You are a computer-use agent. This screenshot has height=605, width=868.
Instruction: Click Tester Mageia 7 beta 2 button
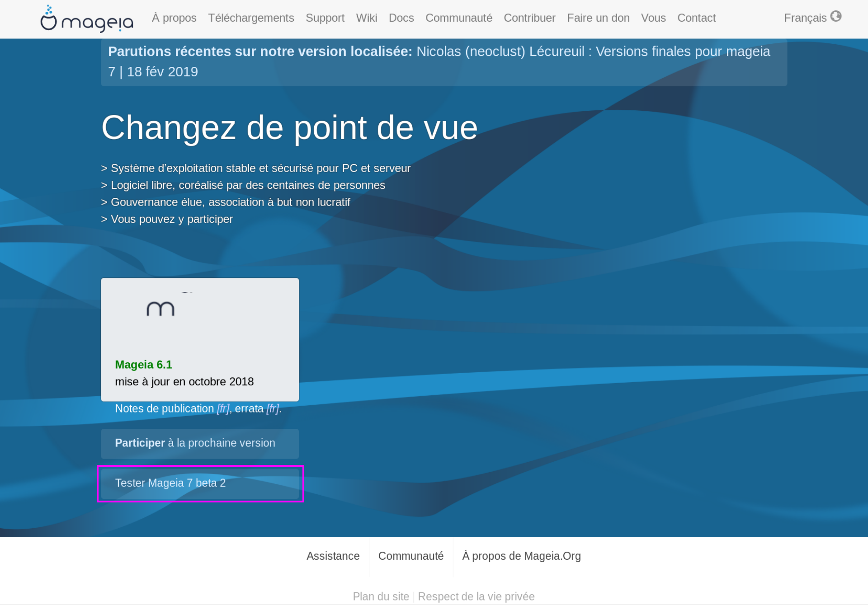(x=200, y=483)
